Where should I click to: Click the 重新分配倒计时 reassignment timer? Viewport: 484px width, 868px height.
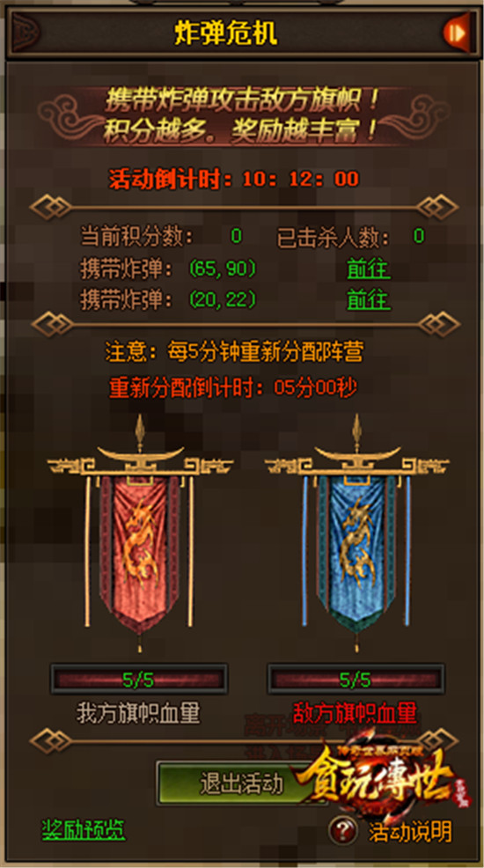[233, 387]
